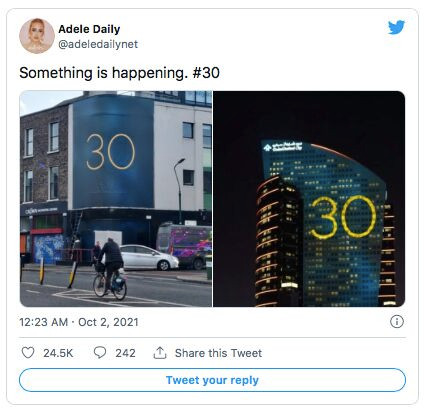Open the night skyscraper photo
This screenshot has height=410, width=425.
click(x=309, y=199)
